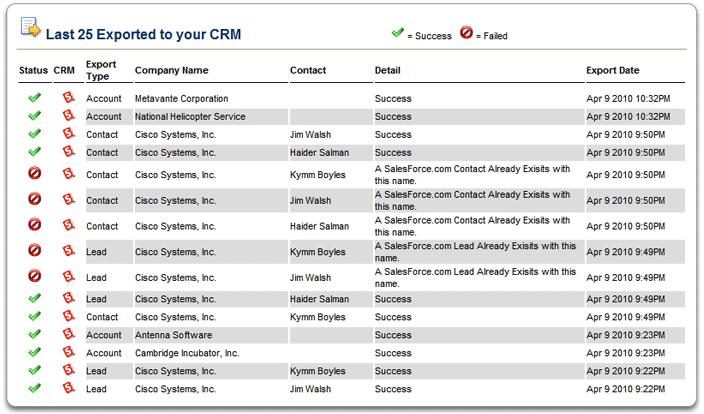Click the Haider Salman contact in the Lead row
704x414 pixels.
click(319, 299)
